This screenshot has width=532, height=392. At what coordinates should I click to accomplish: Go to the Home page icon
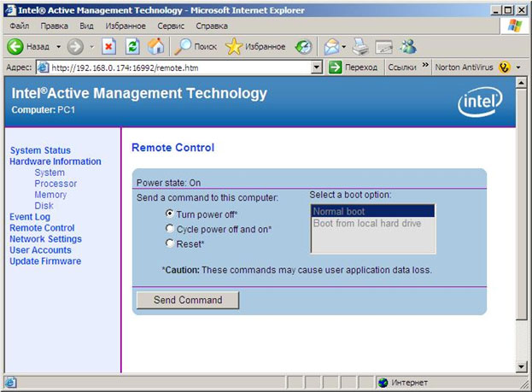pyautogui.click(x=155, y=46)
